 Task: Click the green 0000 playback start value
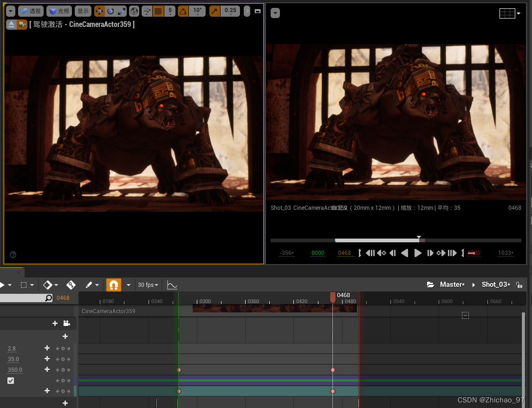click(x=318, y=253)
